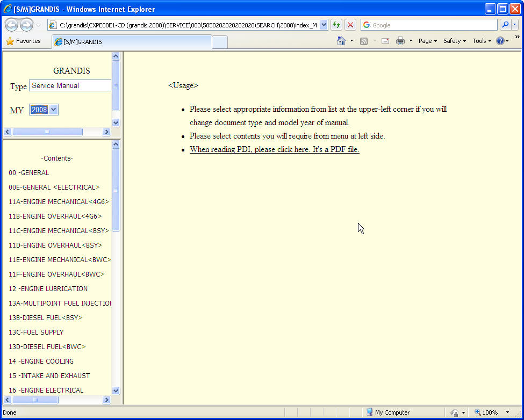Open the zoom level dropdown arrow
The image size is (524, 420).
(x=507, y=412)
